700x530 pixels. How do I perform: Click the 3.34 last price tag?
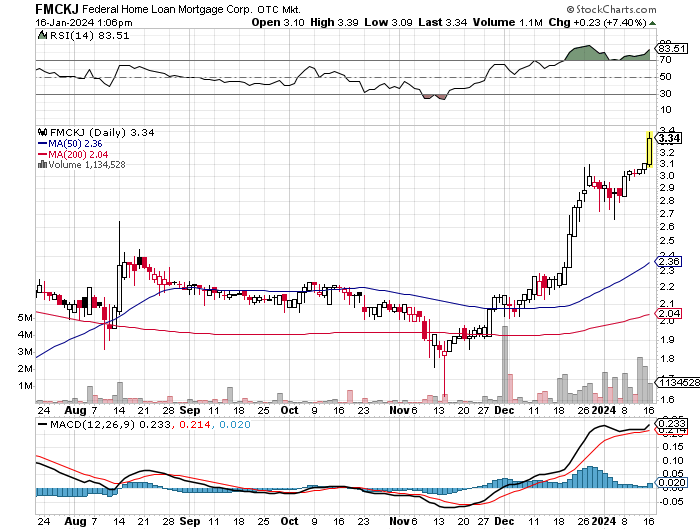pyautogui.click(x=669, y=138)
